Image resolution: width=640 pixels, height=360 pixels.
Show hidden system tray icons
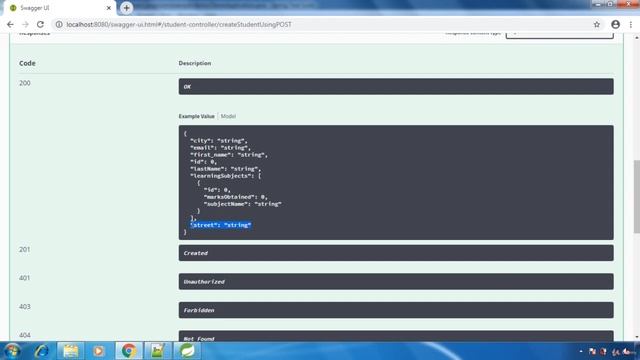point(581,351)
